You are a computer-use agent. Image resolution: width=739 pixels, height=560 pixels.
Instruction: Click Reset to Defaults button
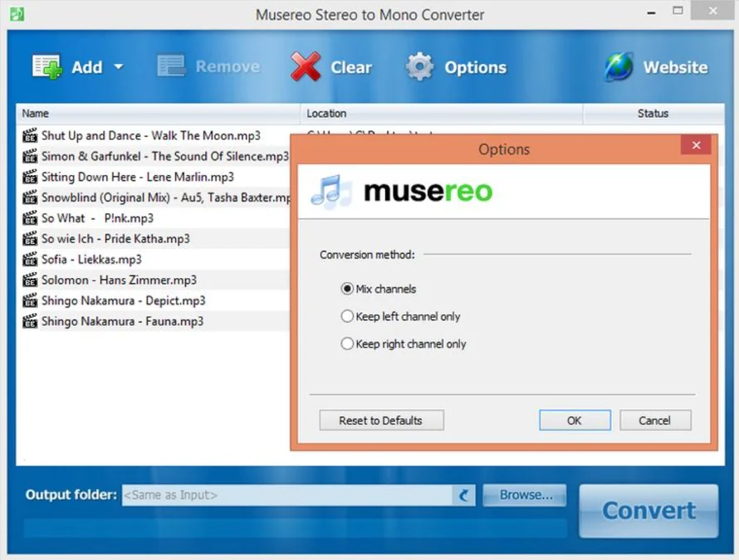(x=381, y=420)
